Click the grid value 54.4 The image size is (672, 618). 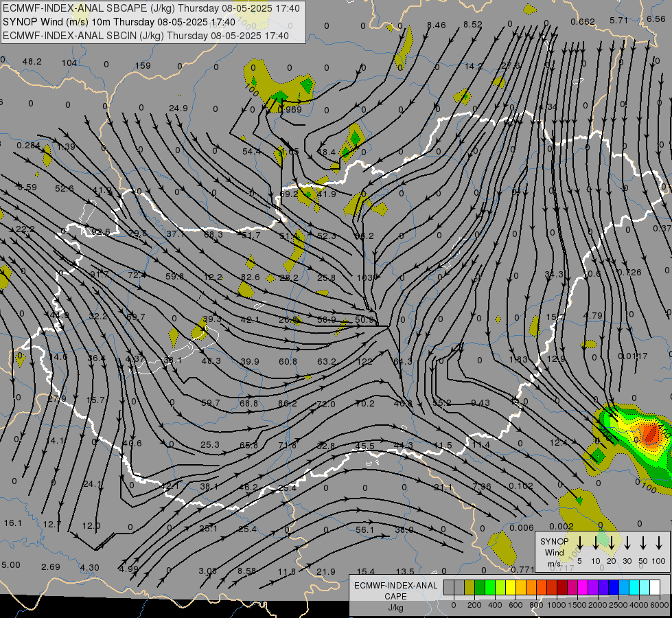coord(251,151)
